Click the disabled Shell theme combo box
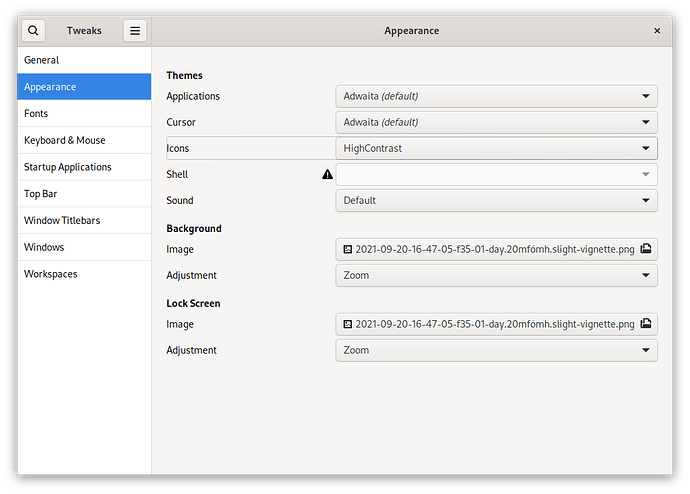 pos(496,174)
